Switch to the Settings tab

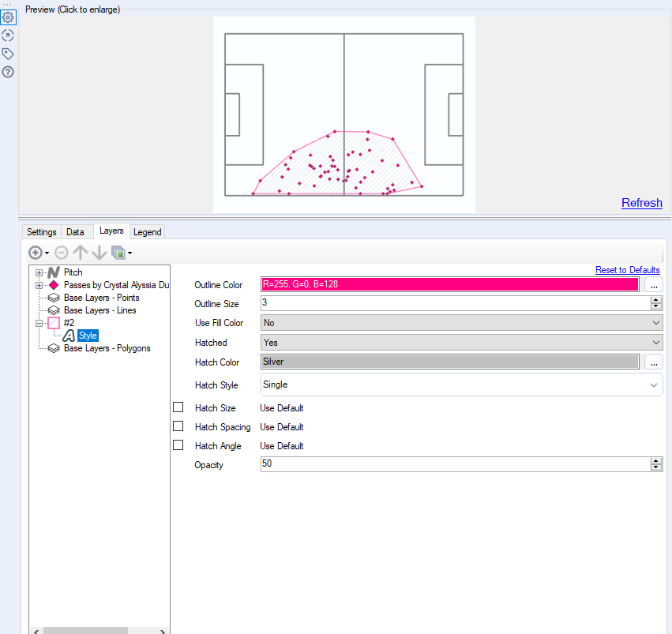42,232
